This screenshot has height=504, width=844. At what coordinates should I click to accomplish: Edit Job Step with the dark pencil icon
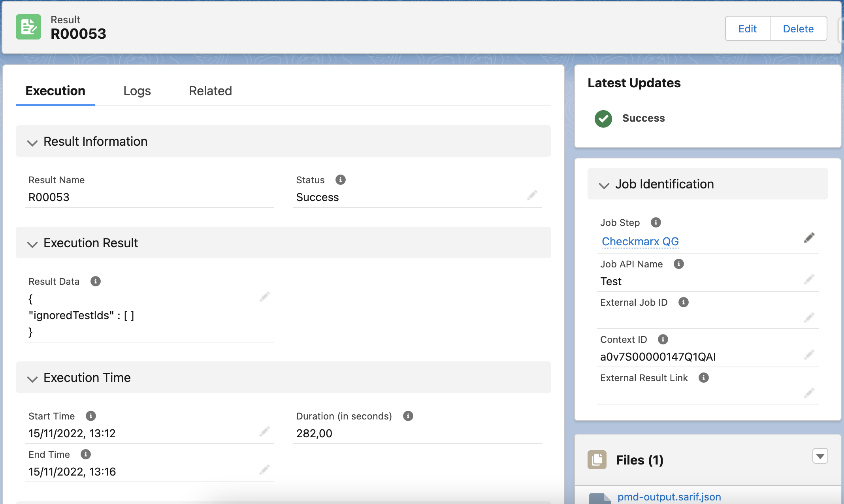click(809, 238)
